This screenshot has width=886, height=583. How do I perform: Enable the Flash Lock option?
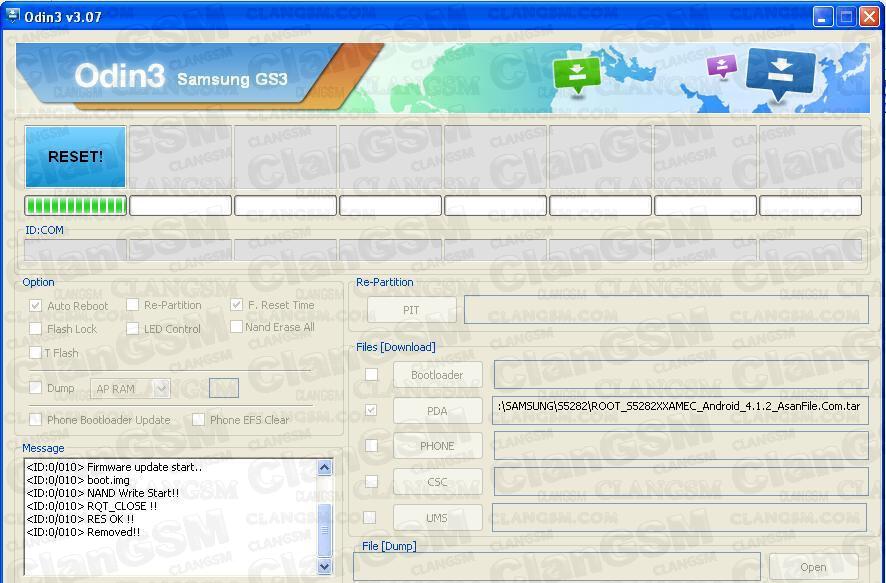35,329
